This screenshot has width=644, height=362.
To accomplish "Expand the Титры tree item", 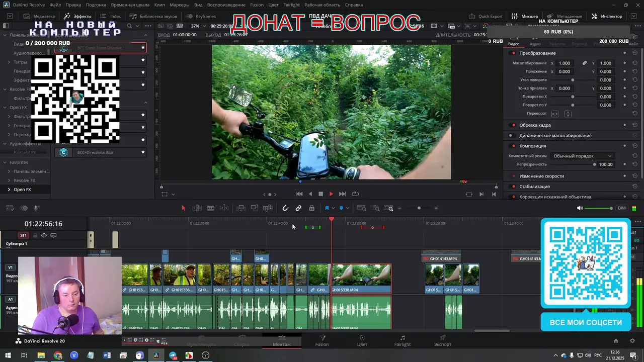I will click(x=9, y=62).
